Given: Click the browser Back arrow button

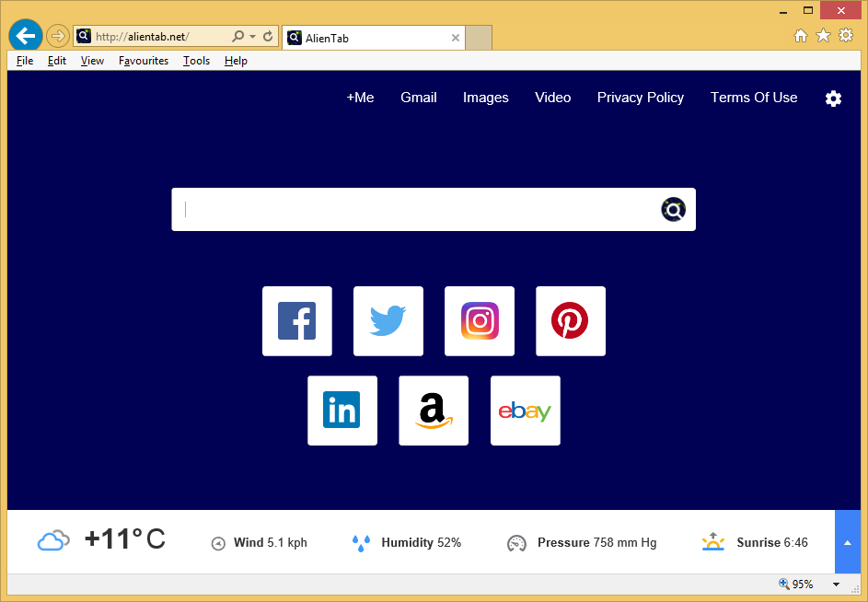Looking at the screenshot, I should (x=26, y=36).
